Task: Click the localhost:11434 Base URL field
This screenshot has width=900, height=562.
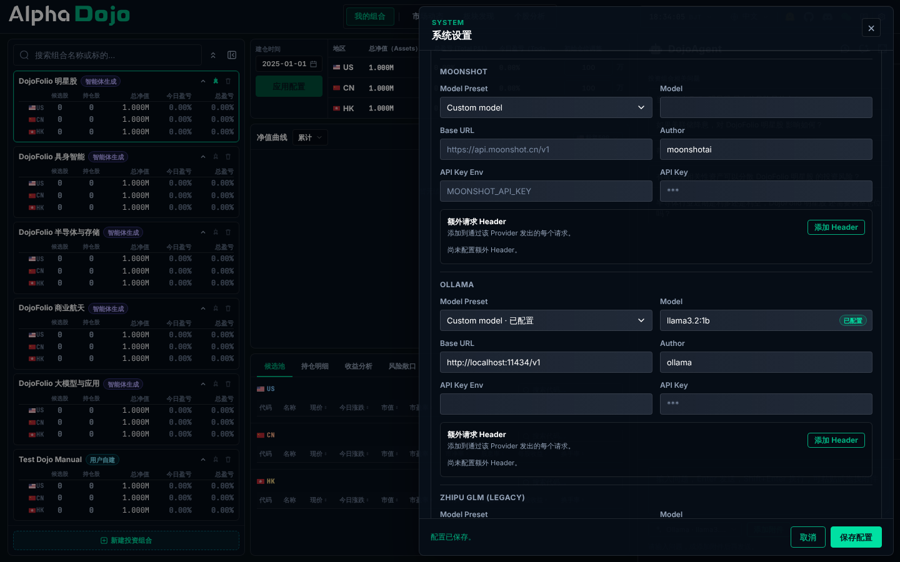Action: (x=546, y=362)
